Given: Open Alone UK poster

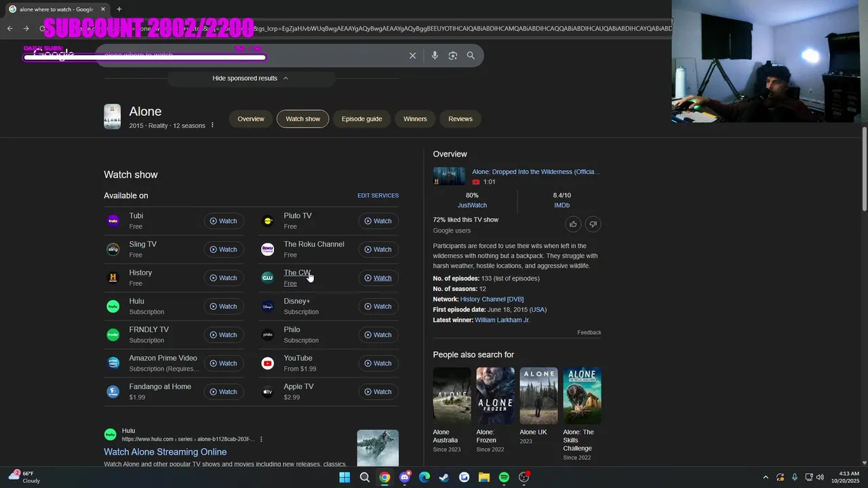Looking at the screenshot, I should pyautogui.click(x=538, y=395).
